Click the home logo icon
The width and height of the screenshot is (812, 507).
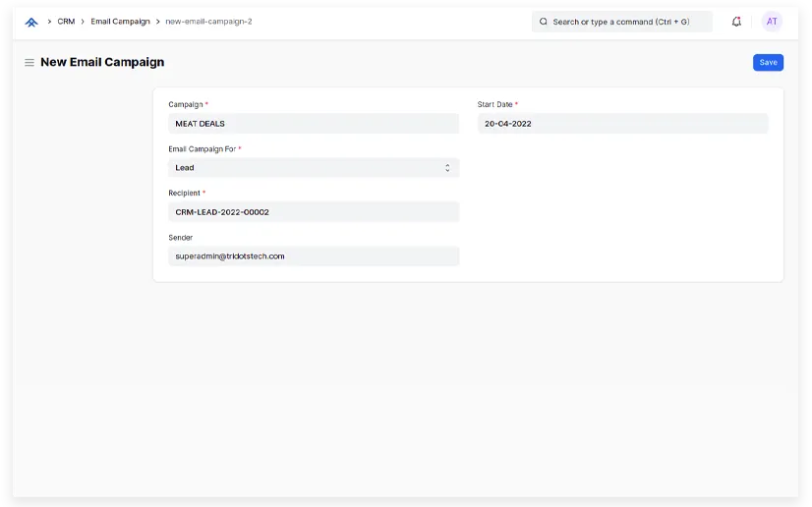[x=31, y=22]
